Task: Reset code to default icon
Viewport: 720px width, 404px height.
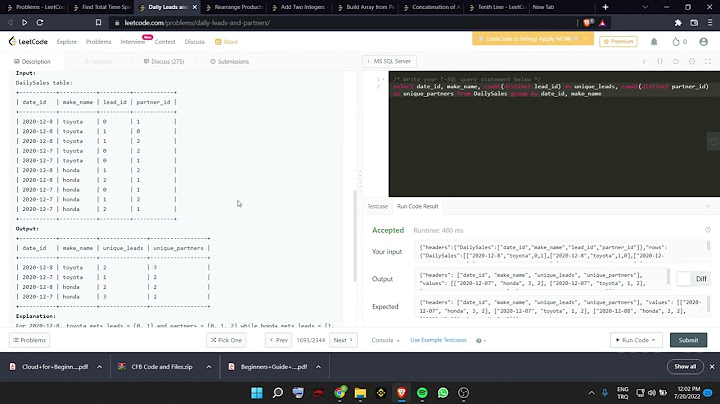Action: 676,61
